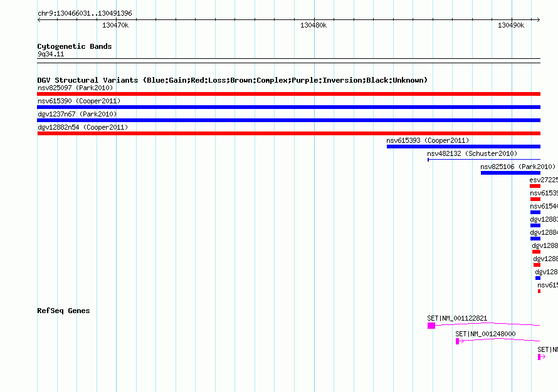Open the nsv825106 (Park2010) label

click(518, 167)
